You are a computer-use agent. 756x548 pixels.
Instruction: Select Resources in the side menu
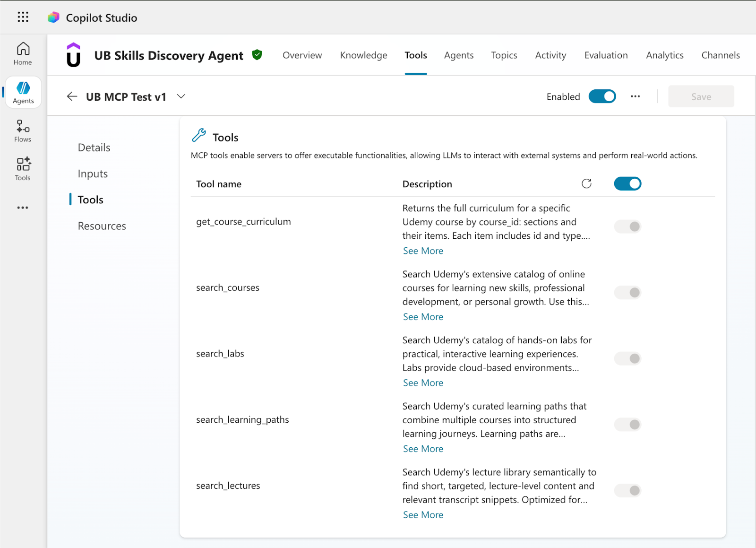pos(102,226)
